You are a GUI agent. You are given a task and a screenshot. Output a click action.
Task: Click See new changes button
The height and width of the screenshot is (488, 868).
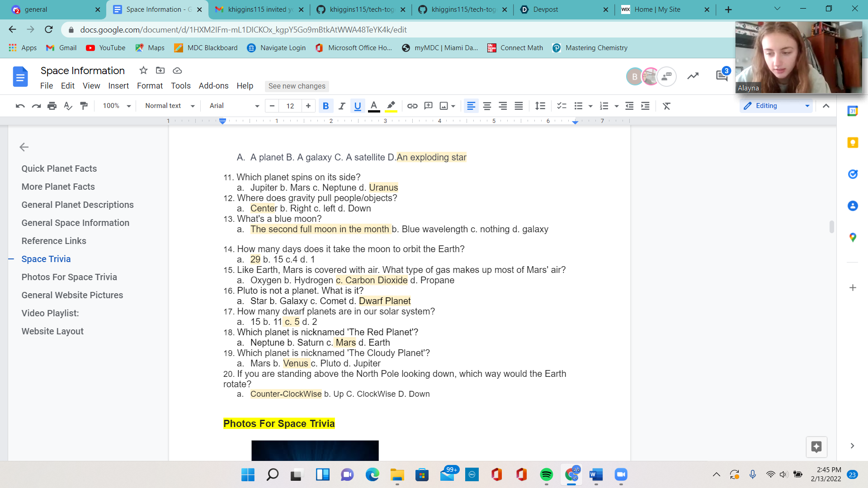[x=297, y=86]
